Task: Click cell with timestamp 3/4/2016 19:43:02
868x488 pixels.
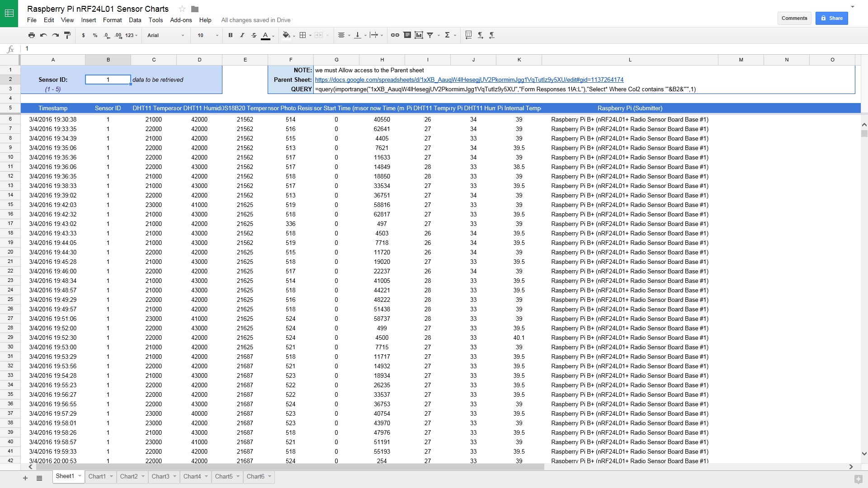Action: point(53,224)
